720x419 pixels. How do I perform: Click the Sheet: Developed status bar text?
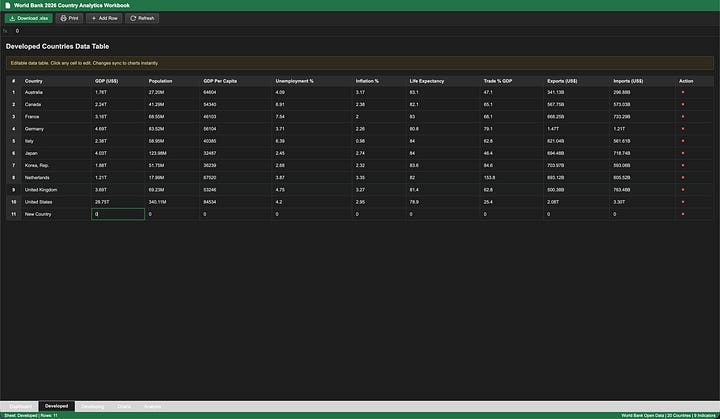point(31,415)
